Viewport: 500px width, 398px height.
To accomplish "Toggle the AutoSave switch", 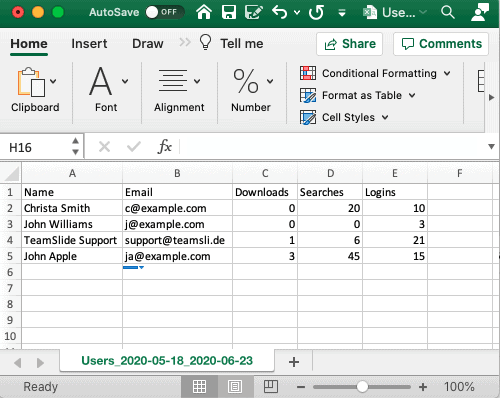I will (x=164, y=12).
